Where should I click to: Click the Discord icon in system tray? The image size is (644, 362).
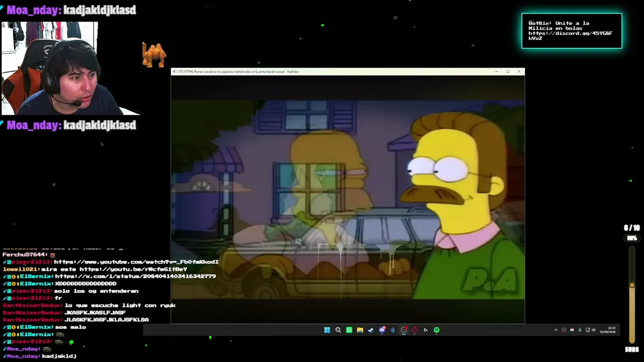[x=572, y=330]
